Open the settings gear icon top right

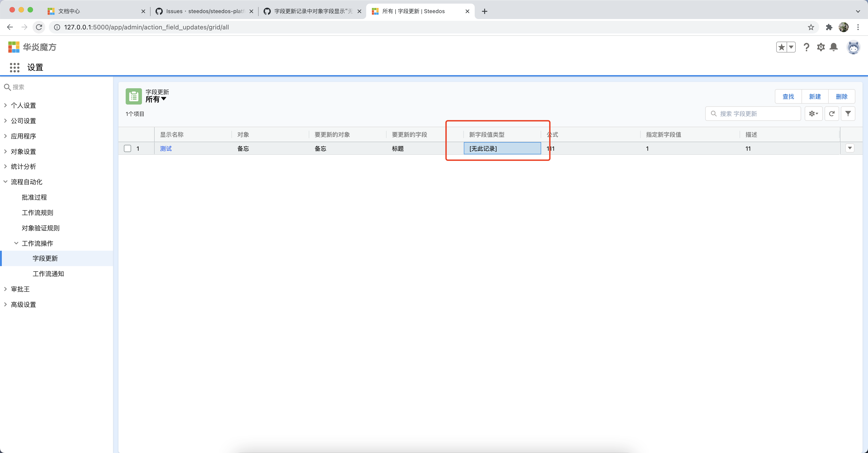point(821,47)
